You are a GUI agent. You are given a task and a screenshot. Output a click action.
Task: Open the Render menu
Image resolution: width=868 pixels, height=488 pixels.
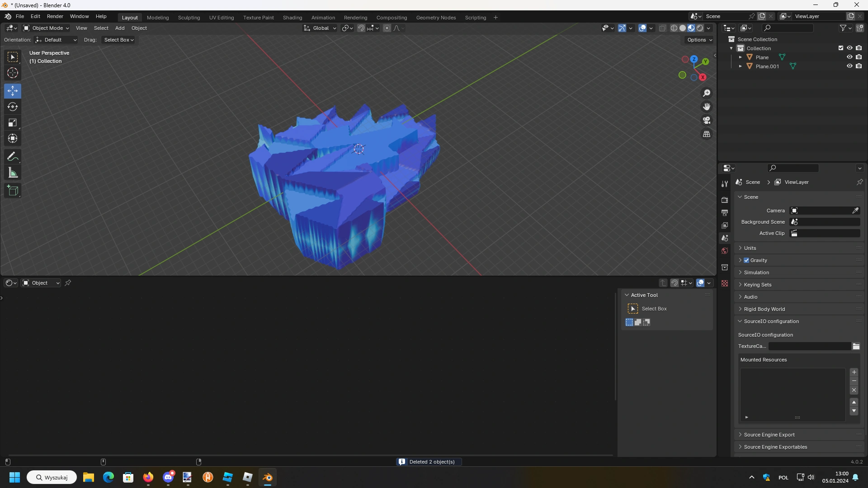click(x=55, y=16)
